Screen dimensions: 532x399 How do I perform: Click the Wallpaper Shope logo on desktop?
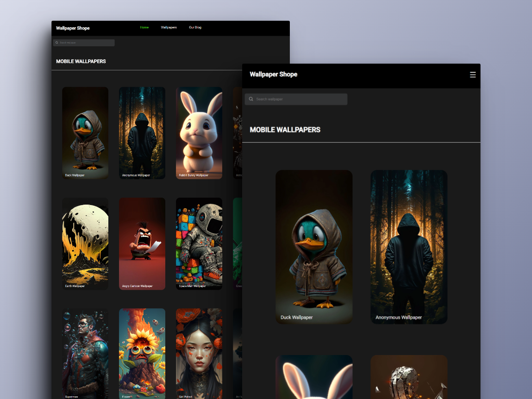tap(72, 28)
